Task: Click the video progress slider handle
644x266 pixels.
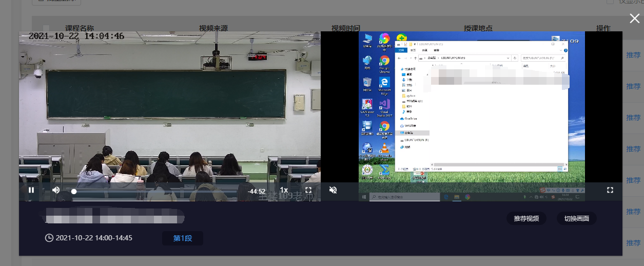Action: 74,191
